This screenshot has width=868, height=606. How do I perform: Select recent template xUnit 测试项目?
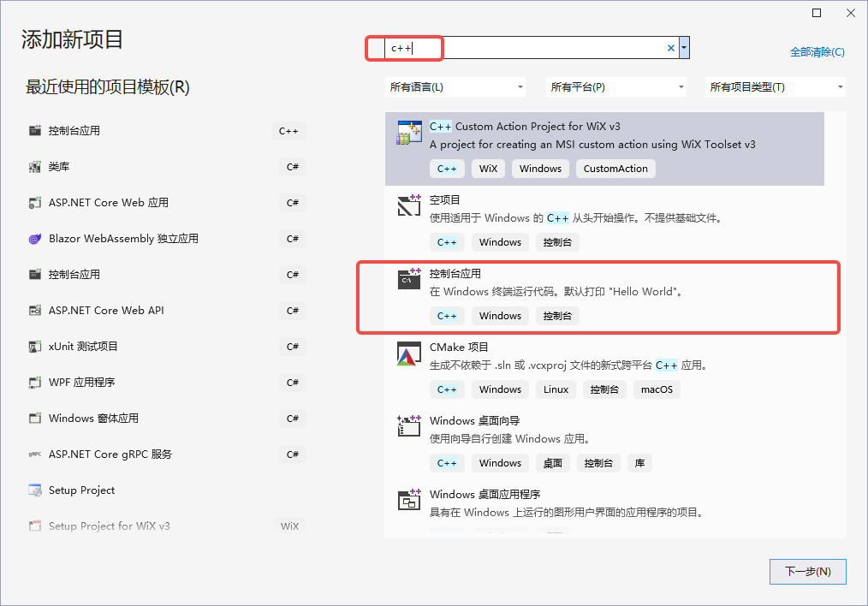tap(166, 347)
